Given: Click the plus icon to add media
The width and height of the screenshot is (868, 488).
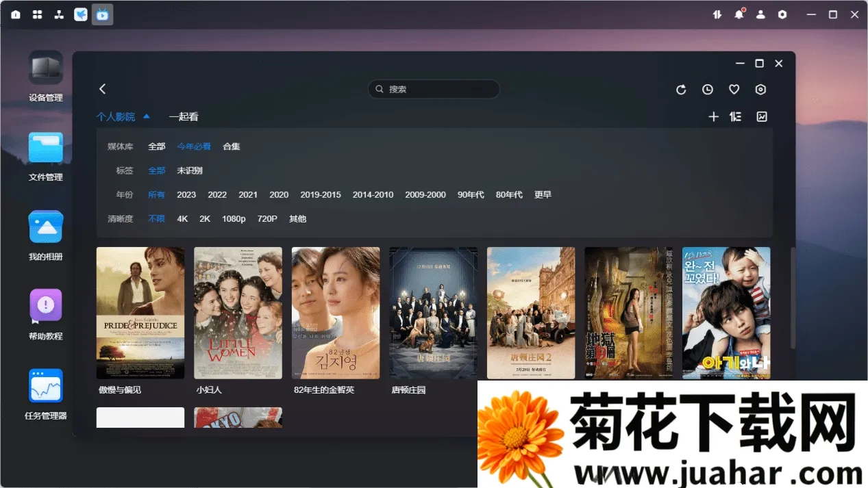Looking at the screenshot, I should pyautogui.click(x=713, y=117).
